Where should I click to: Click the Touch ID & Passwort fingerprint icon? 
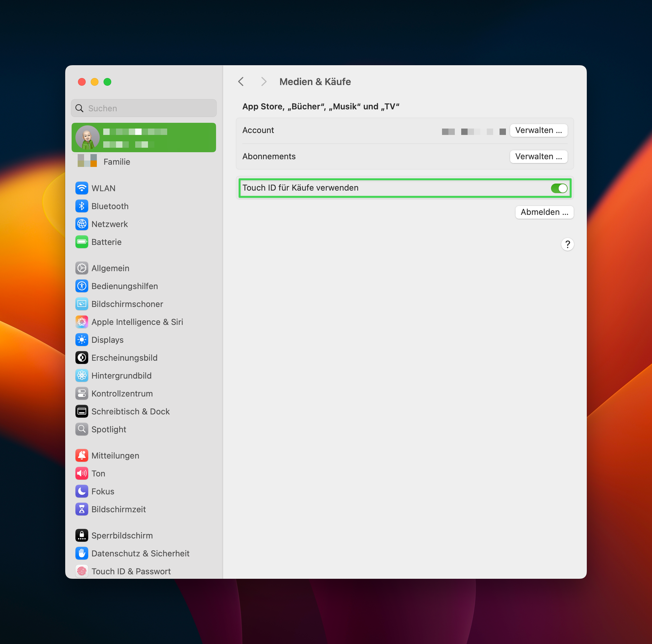(x=82, y=571)
